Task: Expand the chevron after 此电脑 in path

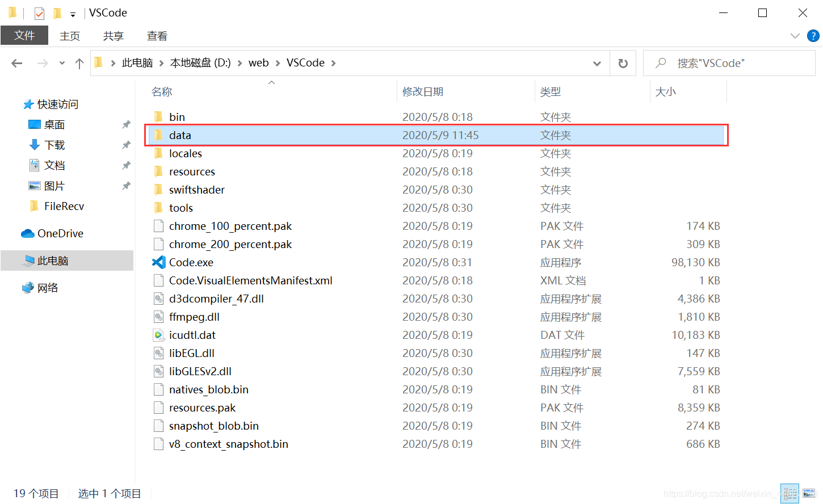Action: click(x=162, y=63)
